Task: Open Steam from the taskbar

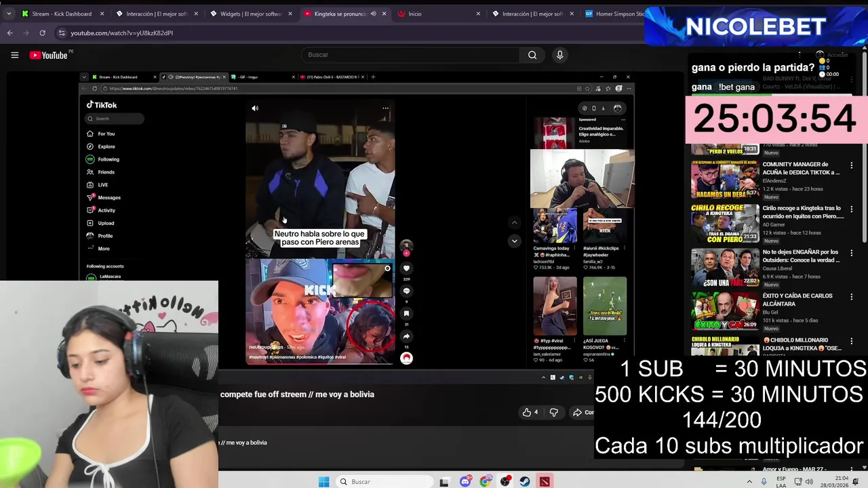Action: (x=525, y=482)
